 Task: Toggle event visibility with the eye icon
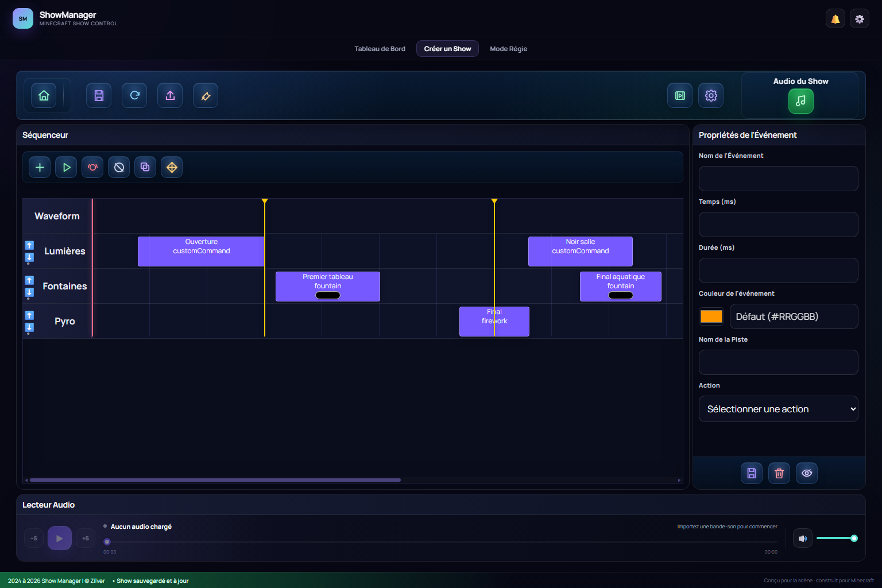807,473
